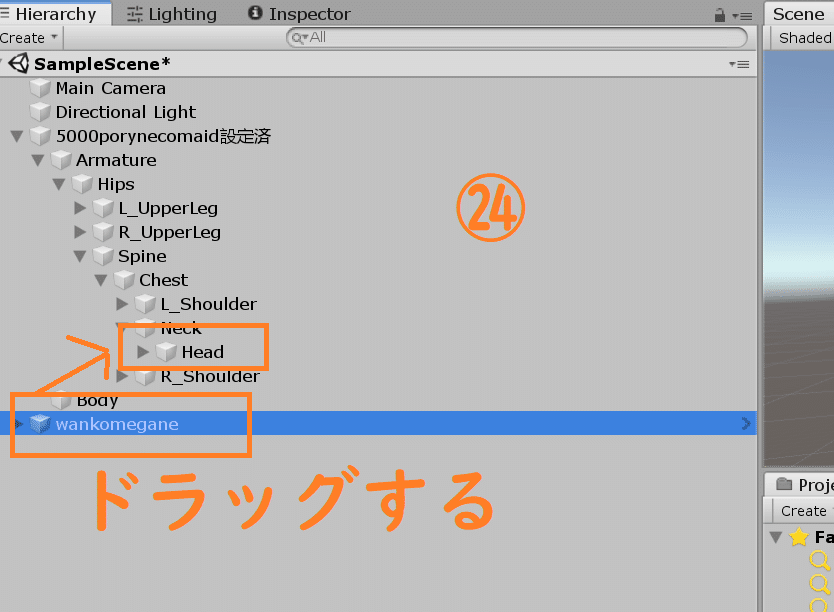
Task: Open the SampleScene options menu icon
Action: [739, 64]
